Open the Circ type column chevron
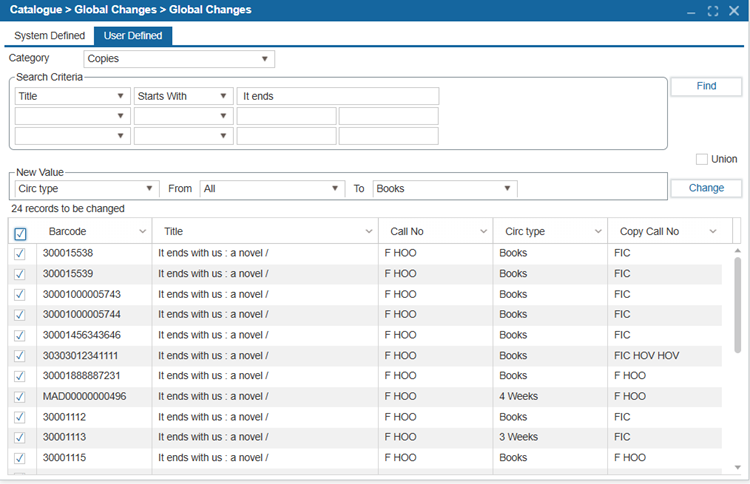 pos(598,231)
